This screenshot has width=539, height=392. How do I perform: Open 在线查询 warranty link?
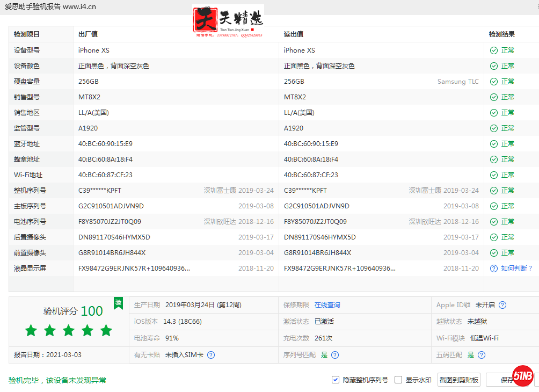327,305
